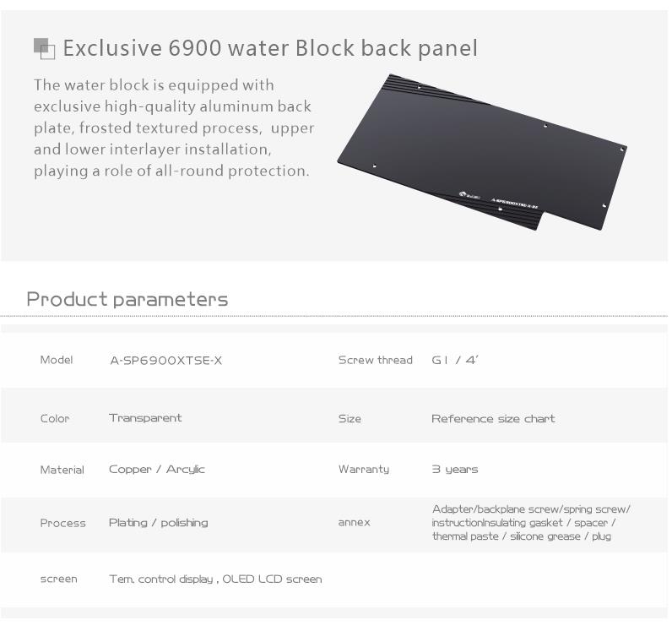Image resolution: width=672 pixels, height=631 pixels.
Task: Click the "Model" parameter label
Action: [x=57, y=361]
